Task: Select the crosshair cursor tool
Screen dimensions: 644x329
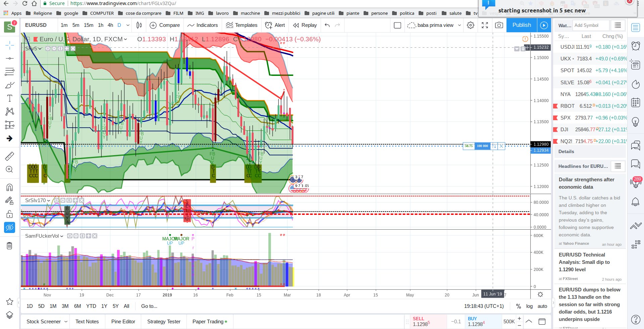Action: click(x=9, y=45)
